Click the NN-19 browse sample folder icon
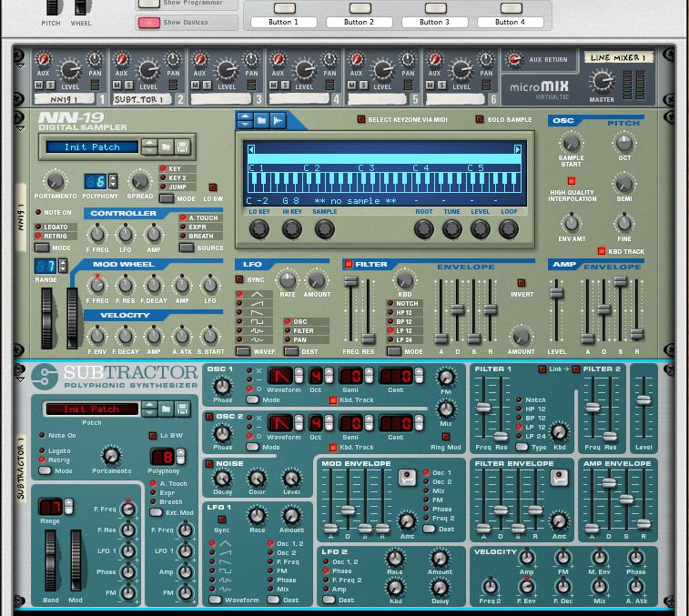 261,120
